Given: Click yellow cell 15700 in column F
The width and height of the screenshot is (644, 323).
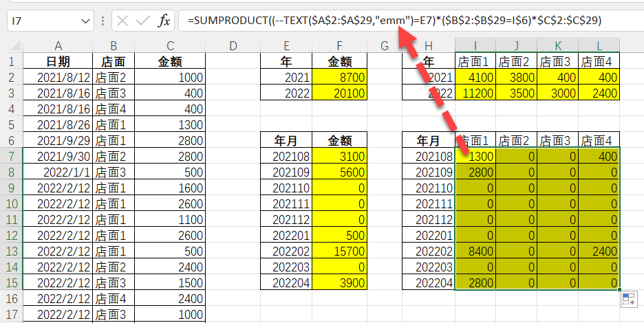Looking at the screenshot, I should (340, 251).
